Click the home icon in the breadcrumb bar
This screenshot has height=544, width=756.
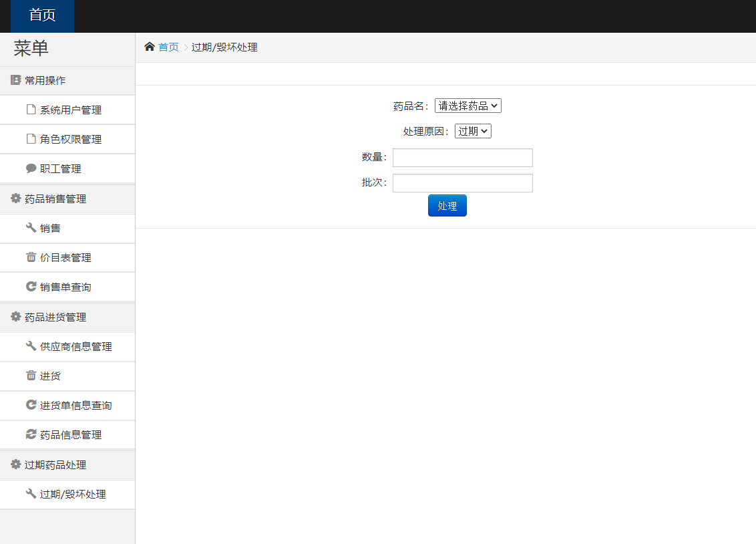(149, 47)
